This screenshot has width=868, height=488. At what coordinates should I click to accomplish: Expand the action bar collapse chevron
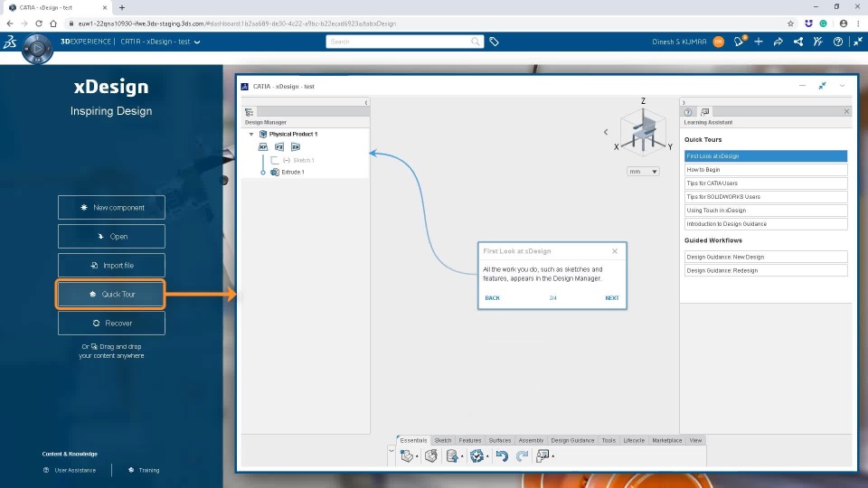(391, 451)
